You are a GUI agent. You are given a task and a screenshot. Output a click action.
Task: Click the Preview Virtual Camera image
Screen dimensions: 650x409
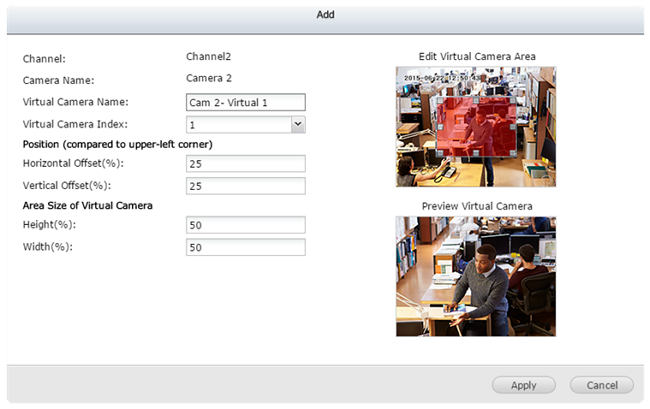[476, 276]
